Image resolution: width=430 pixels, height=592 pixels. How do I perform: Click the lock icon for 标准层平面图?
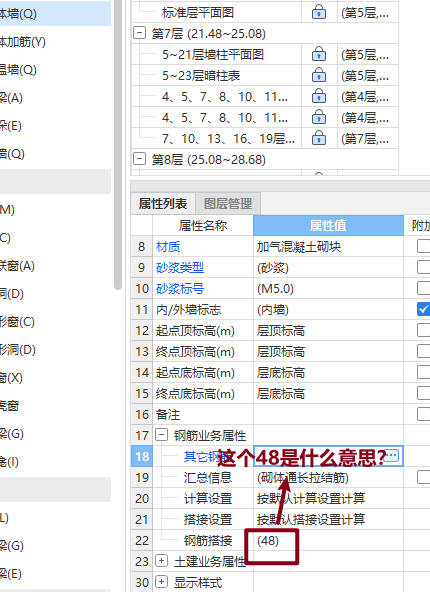tap(319, 12)
